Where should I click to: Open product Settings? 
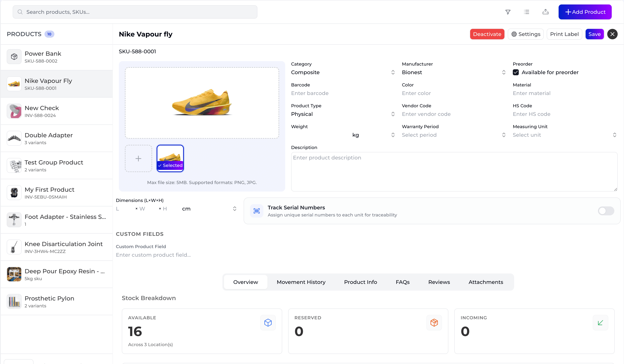(526, 34)
